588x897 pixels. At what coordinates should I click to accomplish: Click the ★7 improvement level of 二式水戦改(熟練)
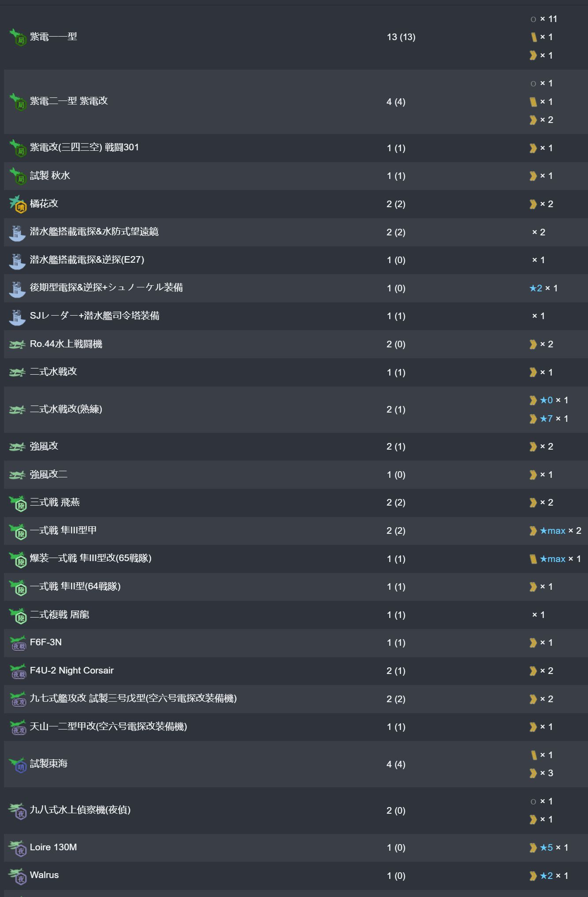(x=546, y=419)
